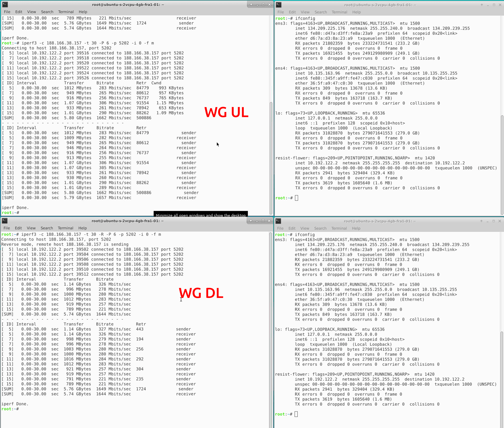
Task: Open Search menu in upper ifconfig terminal
Action: click(321, 12)
